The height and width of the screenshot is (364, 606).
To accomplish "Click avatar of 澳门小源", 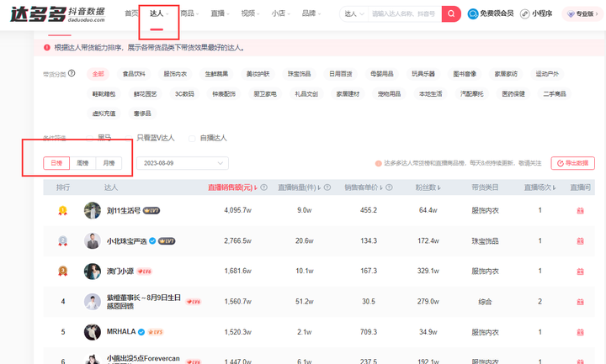I will (x=93, y=271).
